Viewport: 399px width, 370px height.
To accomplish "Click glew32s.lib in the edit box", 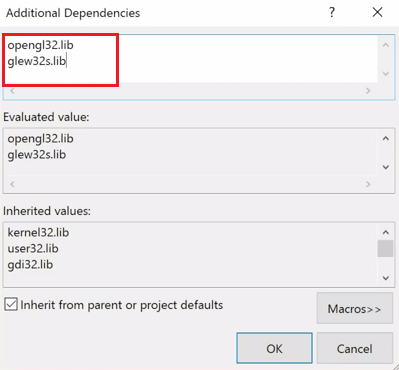I will coord(37,61).
